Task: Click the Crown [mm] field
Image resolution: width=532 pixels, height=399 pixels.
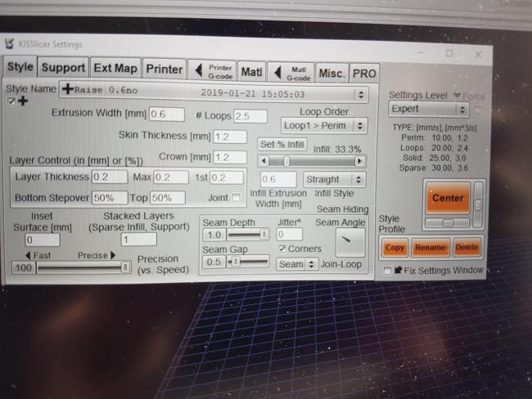Action: point(230,157)
